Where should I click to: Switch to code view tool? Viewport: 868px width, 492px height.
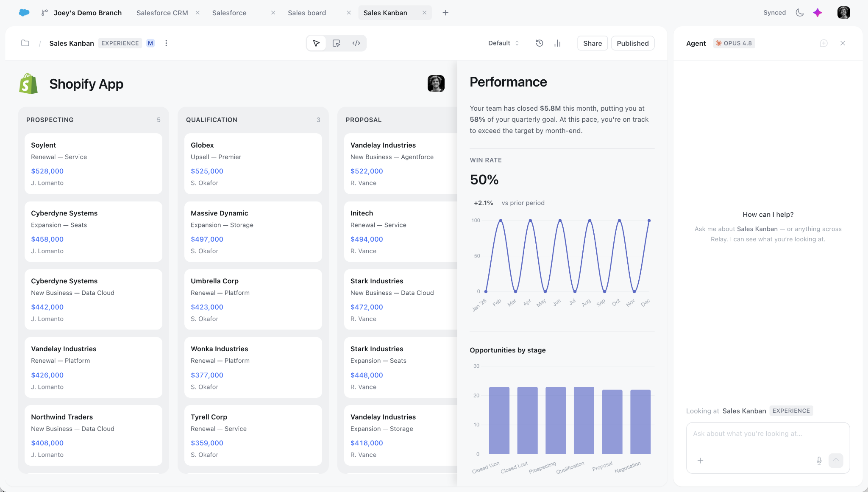click(x=356, y=43)
